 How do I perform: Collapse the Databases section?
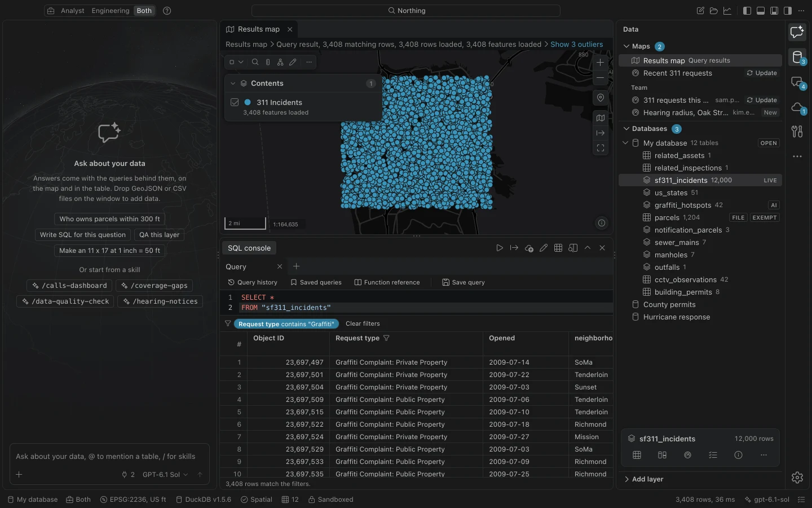point(626,129)
